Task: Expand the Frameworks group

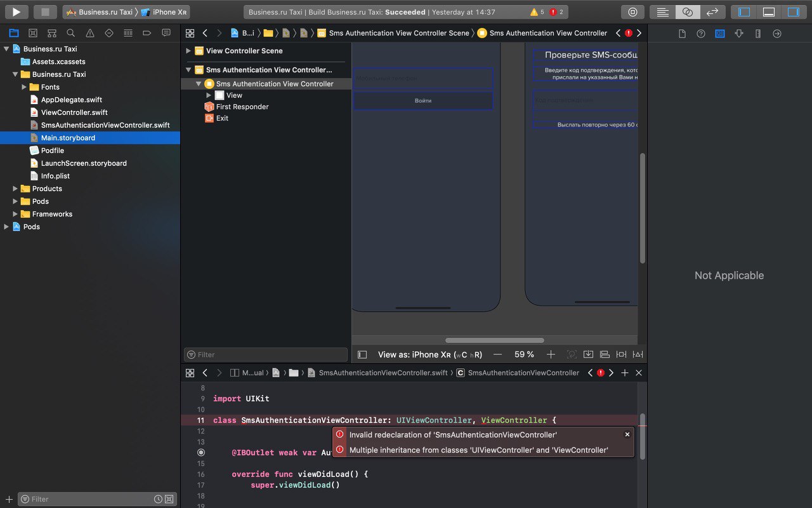Action: 15,214
